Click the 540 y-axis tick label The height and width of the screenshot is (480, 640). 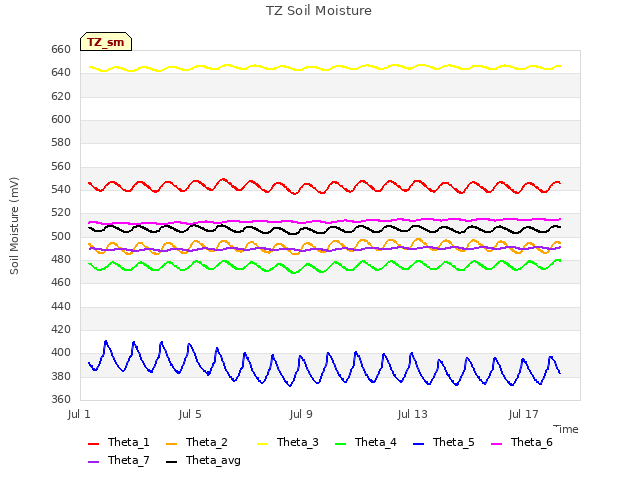pyautogui.click(x=61, y=189)
